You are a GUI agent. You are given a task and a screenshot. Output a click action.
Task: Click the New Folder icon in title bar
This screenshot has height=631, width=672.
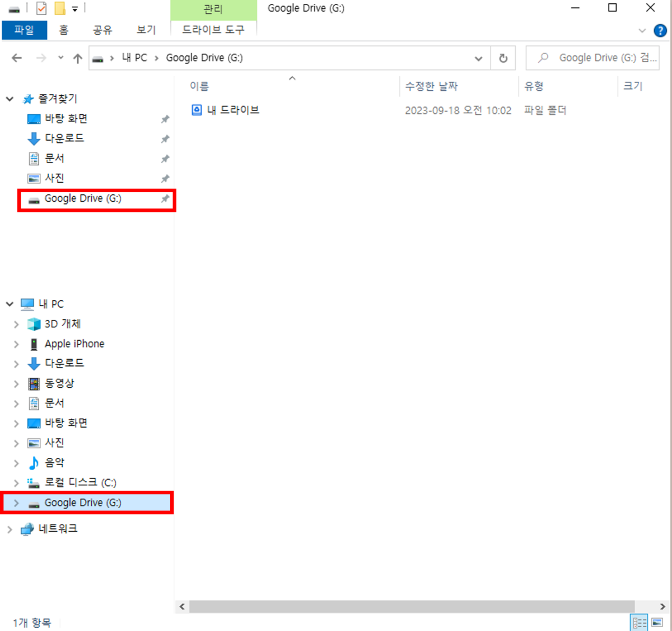coord(59,8)
